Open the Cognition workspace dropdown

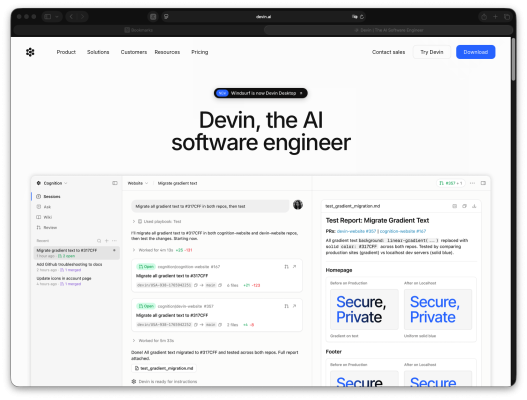coord(52,183)
